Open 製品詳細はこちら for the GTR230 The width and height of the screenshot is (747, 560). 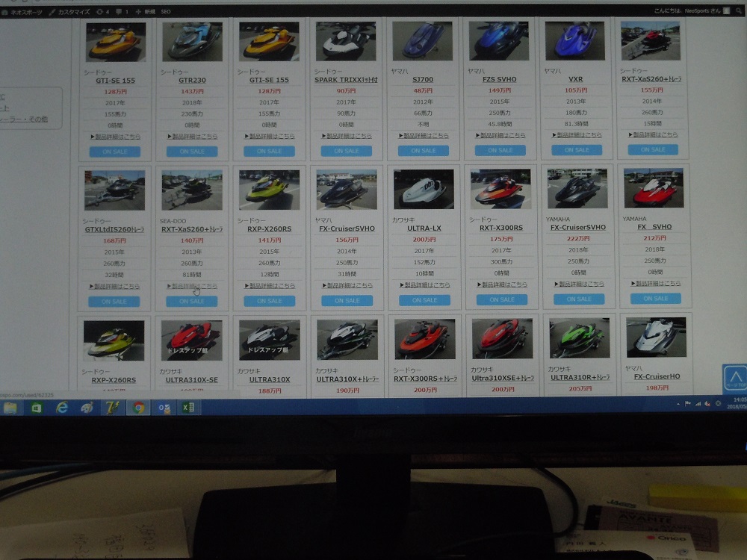point(193,137)
